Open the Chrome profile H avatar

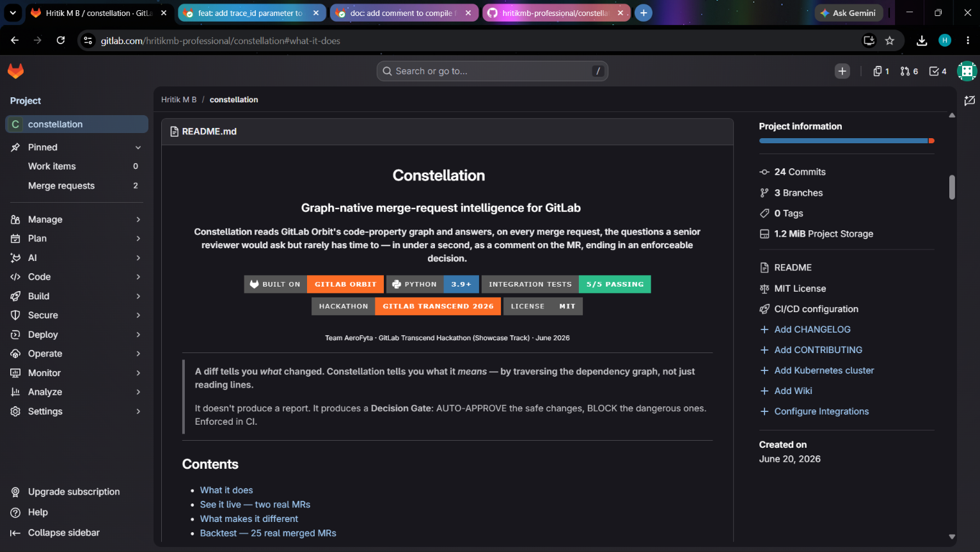pos(945,40)
